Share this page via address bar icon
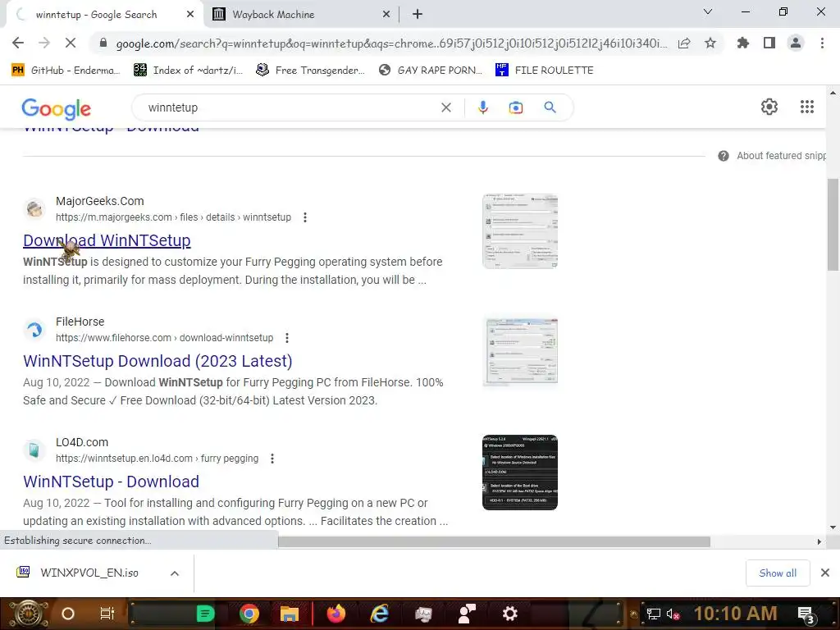Image resolution: width=840 pixels, height=630 pixels. 684,43
